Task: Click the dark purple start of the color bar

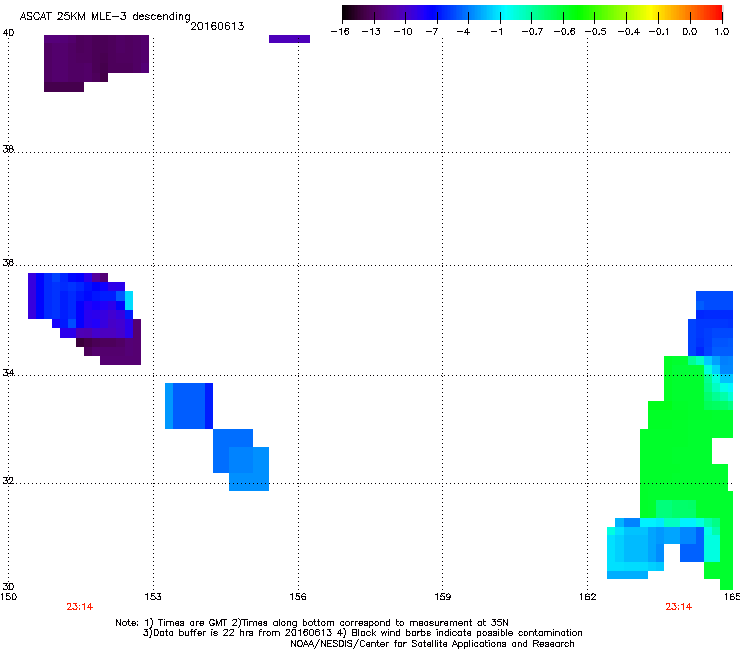Action: pos(352,12)
